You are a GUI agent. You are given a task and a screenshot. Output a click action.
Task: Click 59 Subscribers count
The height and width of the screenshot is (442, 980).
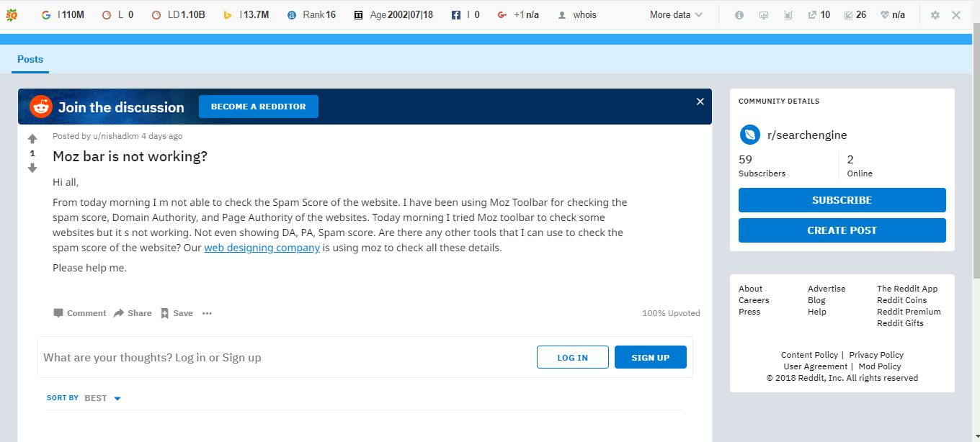point(762,166)
